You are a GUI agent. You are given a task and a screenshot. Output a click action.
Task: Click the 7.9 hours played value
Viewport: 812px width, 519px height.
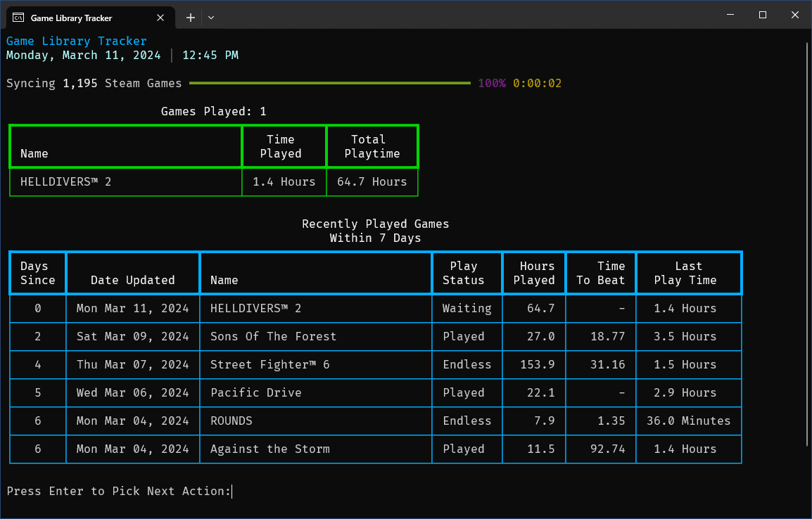tap(545, 421)
